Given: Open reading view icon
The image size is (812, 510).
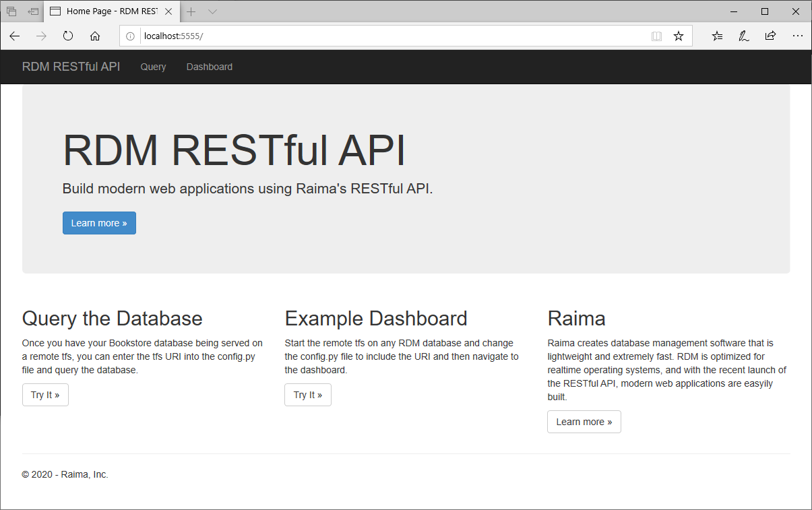Looking at the screenshot, I should (x=656, y=36).
